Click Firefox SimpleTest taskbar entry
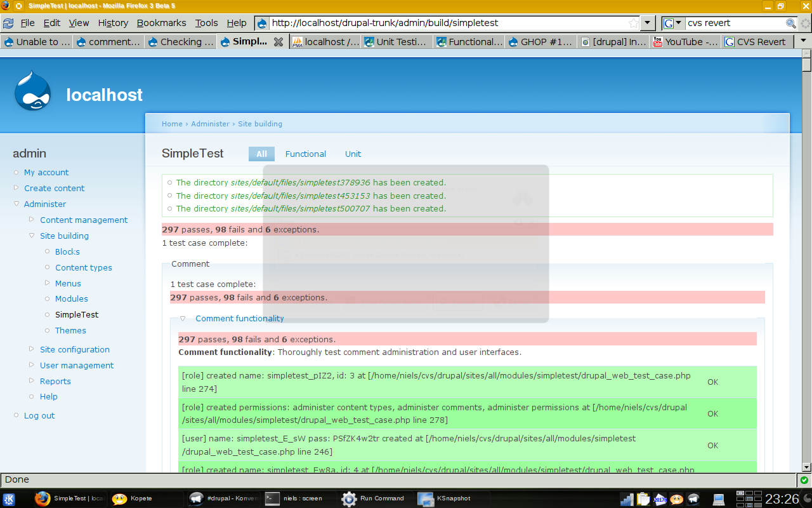The height and width of the screenshot is (508, 812). coord(70,498)
